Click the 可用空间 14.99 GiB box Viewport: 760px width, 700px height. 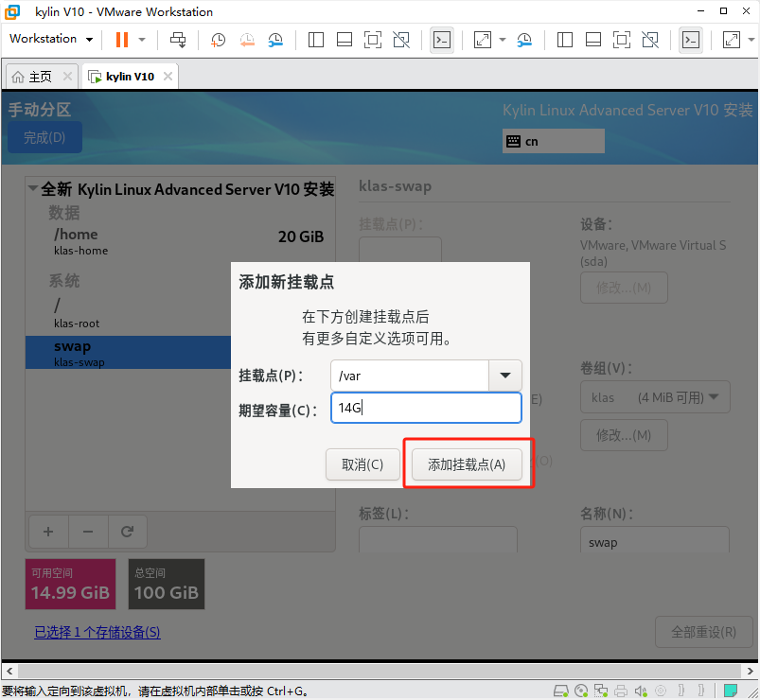(70, 584)
